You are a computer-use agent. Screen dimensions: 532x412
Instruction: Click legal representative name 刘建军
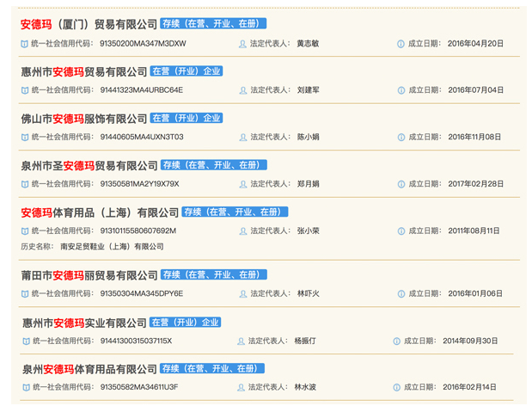coord(309,90)
